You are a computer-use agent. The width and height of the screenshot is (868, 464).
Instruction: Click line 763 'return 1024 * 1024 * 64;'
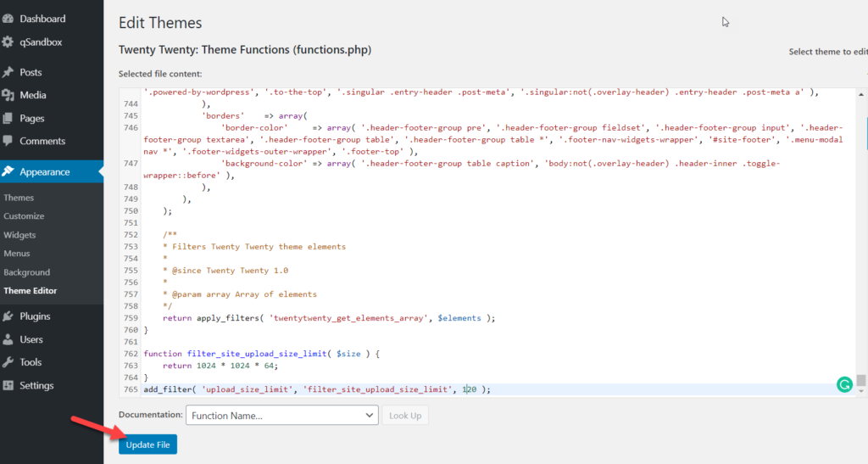click(x=220, y=366)
